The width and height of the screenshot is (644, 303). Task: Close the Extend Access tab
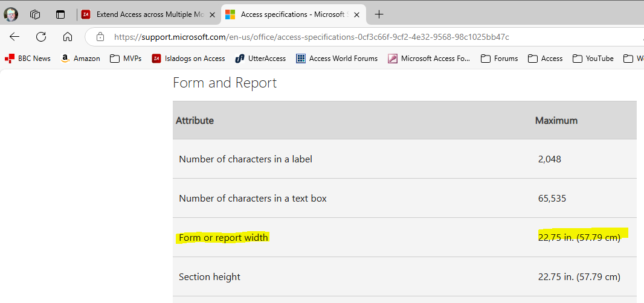[x=212, y=14]
